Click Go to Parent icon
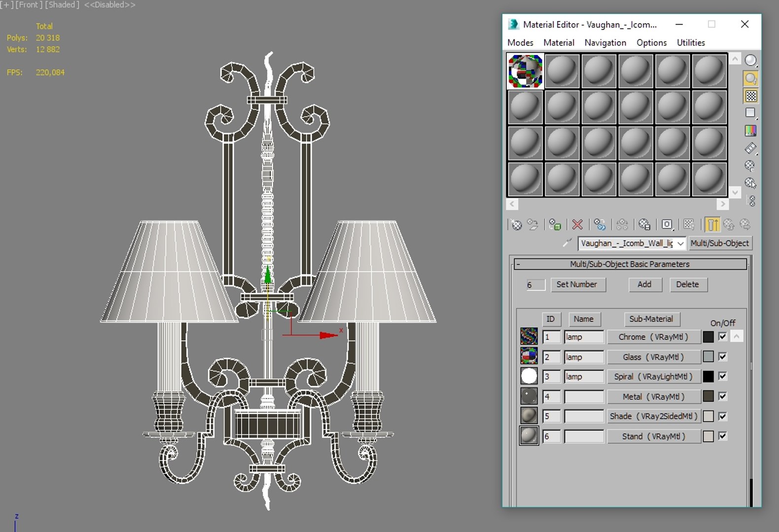Viewport: 779px width, 532px height. pos(729,225)
